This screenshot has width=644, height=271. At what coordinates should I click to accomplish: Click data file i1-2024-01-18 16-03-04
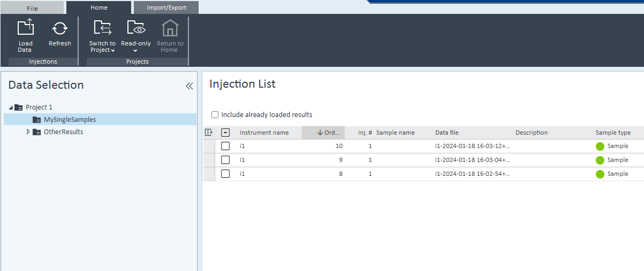473,160
